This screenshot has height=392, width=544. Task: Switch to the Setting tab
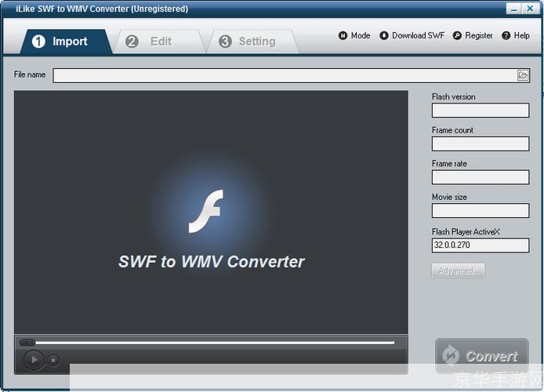pos(252,42)
